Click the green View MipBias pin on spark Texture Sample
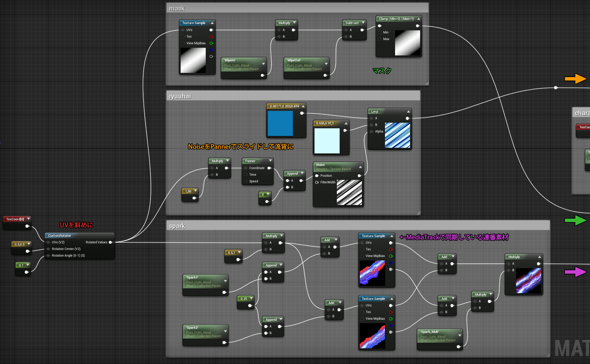The height and width of the screenshot is (364, 590). 391,256
